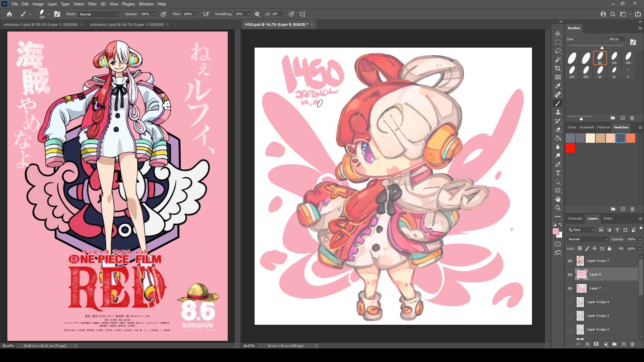The height and width of the screenshot is (362, 644).
Task: Select the Zoom tool
Action: (558, 208)
